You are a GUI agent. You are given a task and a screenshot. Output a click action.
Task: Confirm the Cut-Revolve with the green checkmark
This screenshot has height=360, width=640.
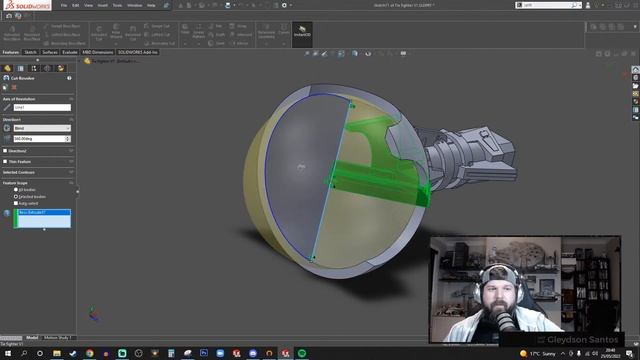(5, 87)
